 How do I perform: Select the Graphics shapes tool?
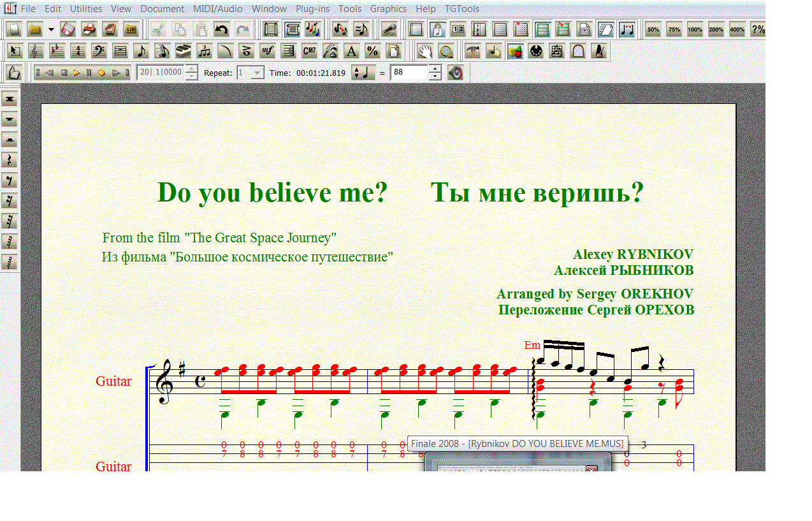tap(515, 51)
